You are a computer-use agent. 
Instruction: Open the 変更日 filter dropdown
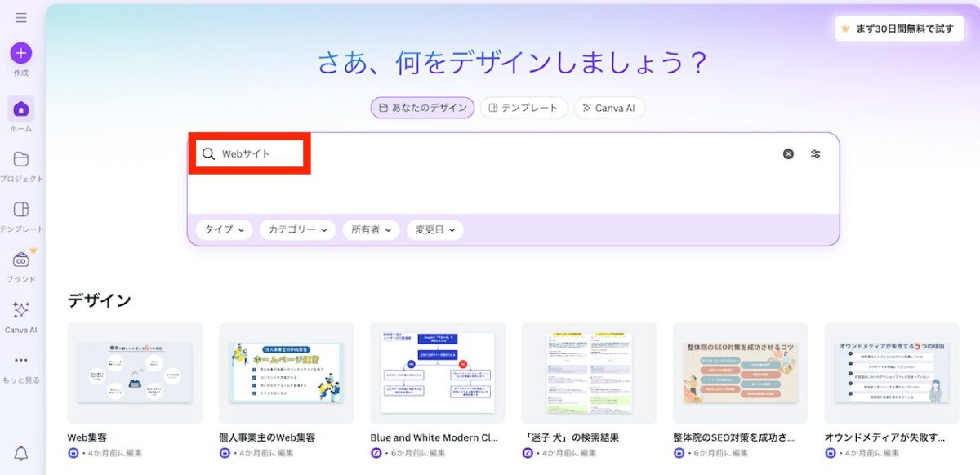pos(435,230)
